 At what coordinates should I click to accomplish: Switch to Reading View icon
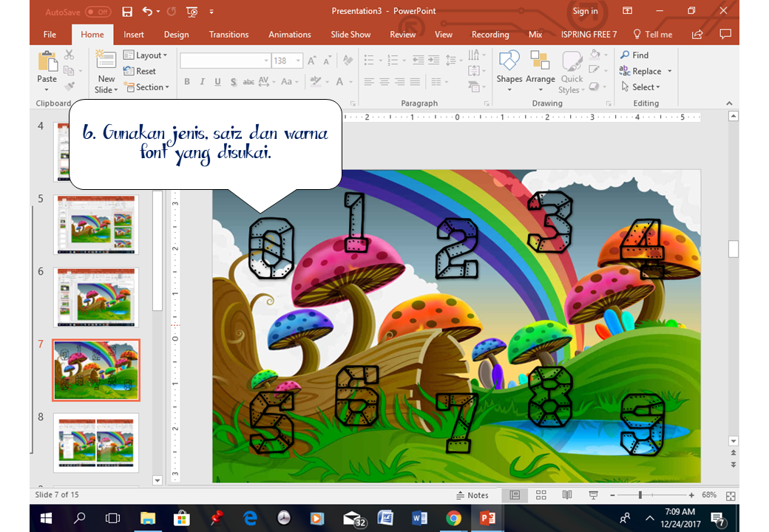pos(567,495)
